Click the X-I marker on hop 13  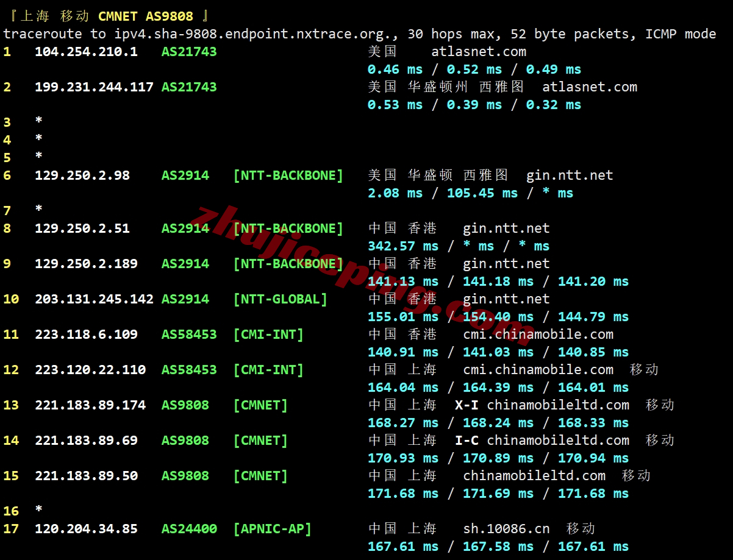point(467,405)
